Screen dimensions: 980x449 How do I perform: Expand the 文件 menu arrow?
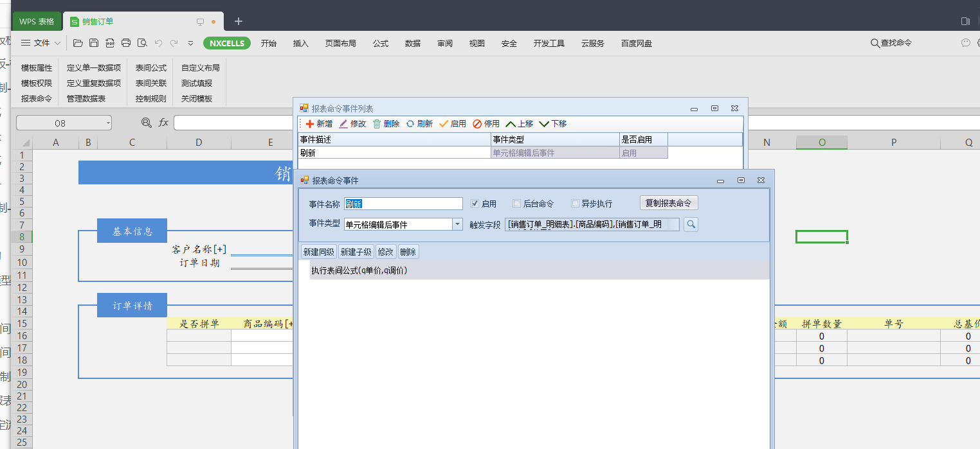(x=58, y=43)
